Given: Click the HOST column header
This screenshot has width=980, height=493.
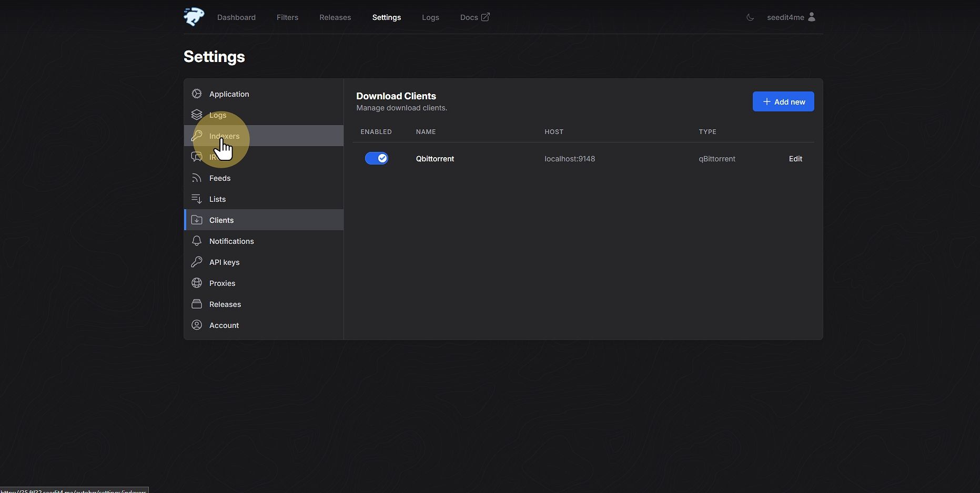Looking at the screenshot, I should pos(554,132).
